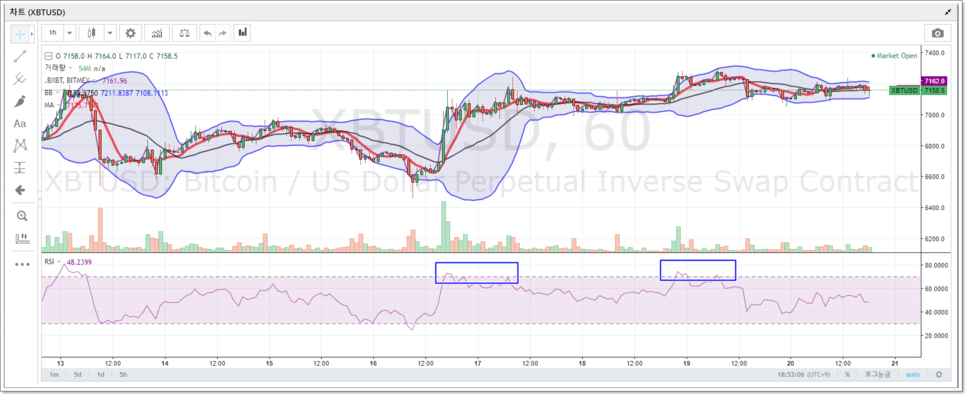The width and height of the screenshot is (966, 395).
Task: Toggle the bar chart panel icon
Action: 243,32
